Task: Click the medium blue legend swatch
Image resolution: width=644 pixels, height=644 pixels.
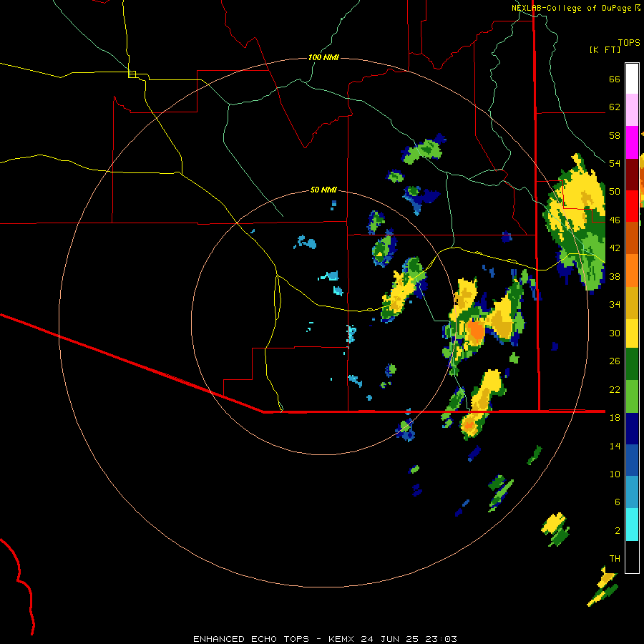Action: (x=632, y=460)
